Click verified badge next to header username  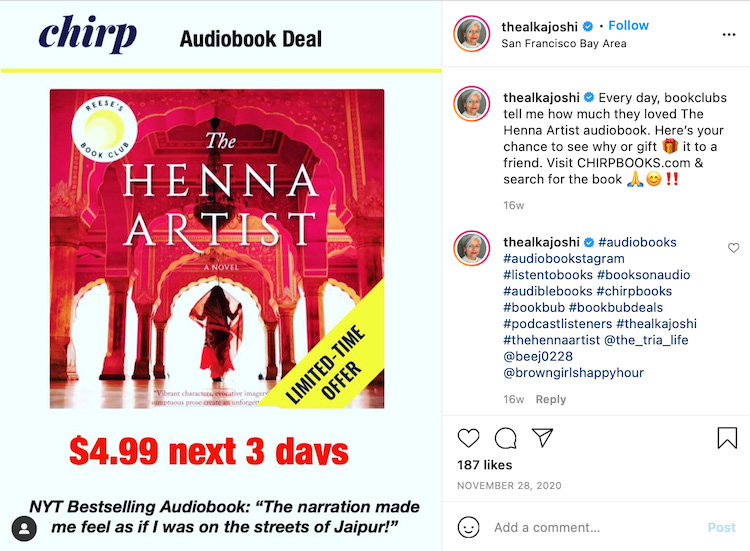tap(588, 26)
